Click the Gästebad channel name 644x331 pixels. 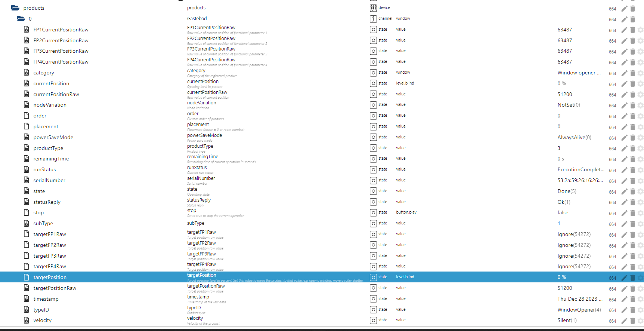click(197, 18)
